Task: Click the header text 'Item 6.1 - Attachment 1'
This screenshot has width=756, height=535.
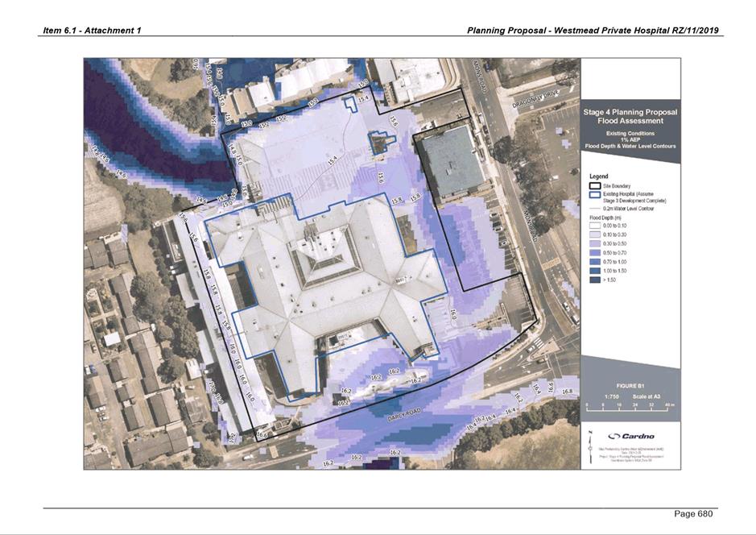Action: (x=92, y=31)
